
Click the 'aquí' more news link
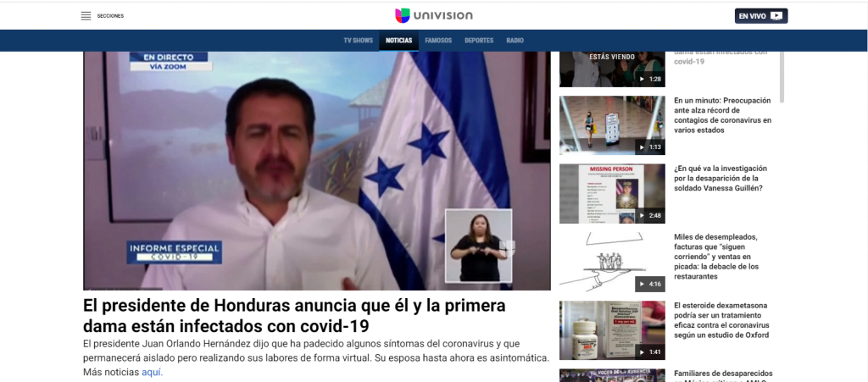pos(153,372)
